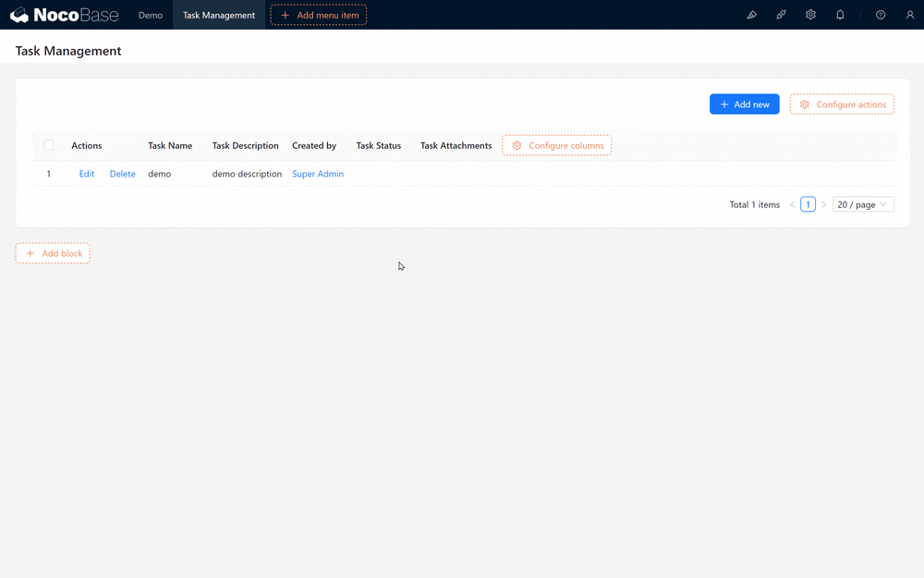Click plus icon in Add menu item
This screenshot has height=578, width=924.
pyautogui.click(x=286, y=16)
